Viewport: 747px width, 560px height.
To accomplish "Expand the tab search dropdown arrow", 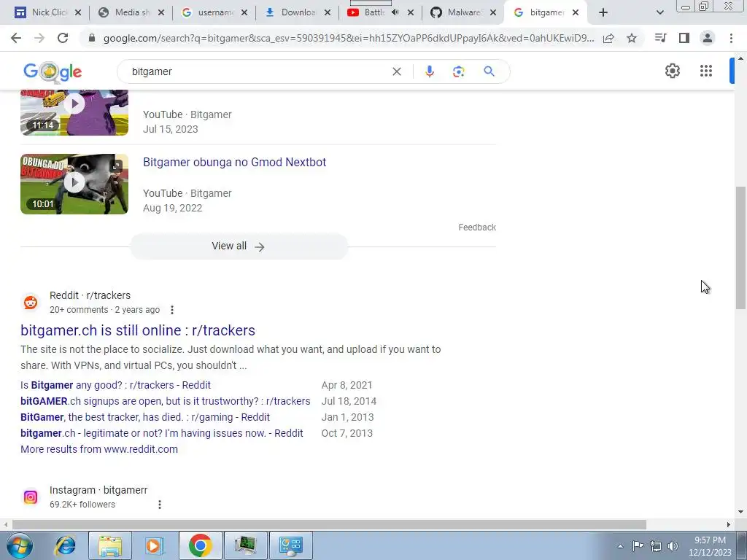I will tap(659, 12).
